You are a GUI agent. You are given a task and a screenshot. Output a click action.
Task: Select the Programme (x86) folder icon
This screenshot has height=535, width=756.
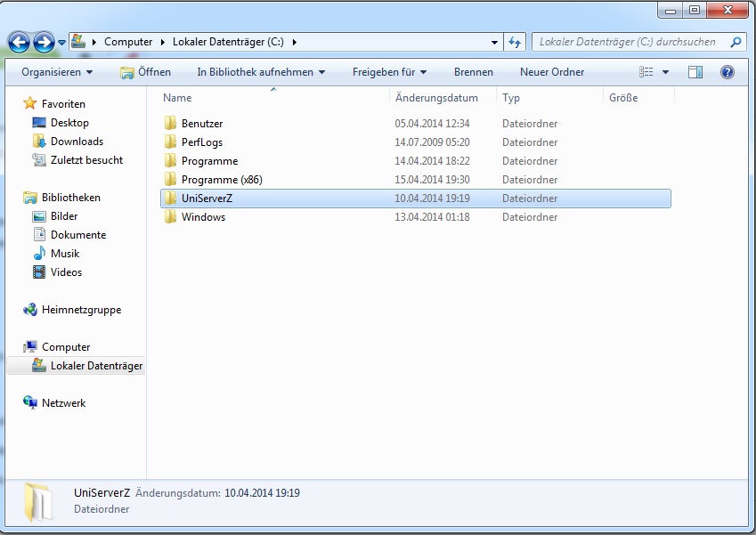[x=170, y=180]
